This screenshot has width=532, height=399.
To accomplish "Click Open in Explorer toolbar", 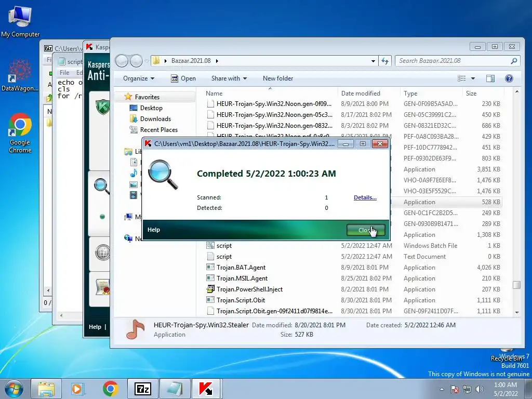I will [x=183, y=78].
